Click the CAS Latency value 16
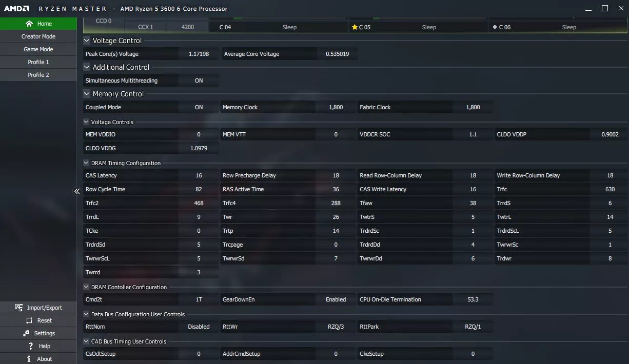This screenshot has width=629, height=364. 199,175
